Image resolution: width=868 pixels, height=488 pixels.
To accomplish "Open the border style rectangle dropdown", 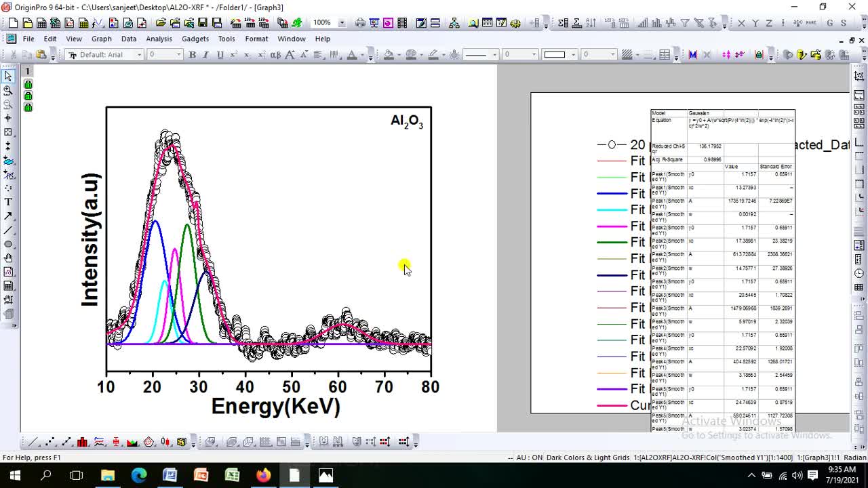I will 573,54.
